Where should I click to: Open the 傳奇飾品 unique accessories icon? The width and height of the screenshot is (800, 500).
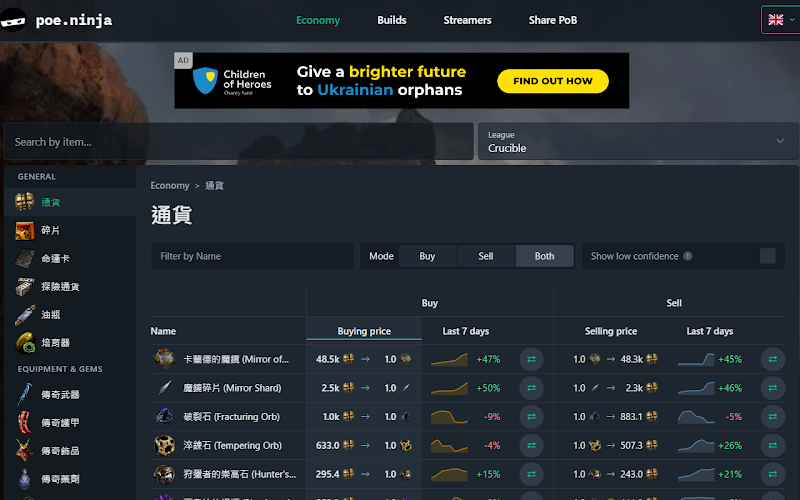24,451
